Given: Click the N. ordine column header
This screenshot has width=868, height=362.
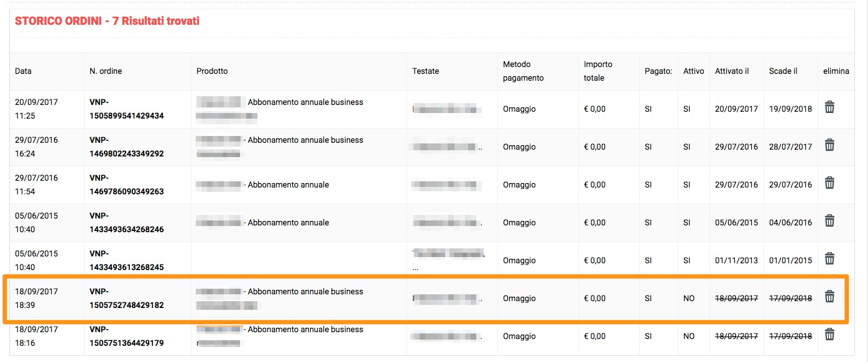Looking at the screenshot, I should (106, 71).
